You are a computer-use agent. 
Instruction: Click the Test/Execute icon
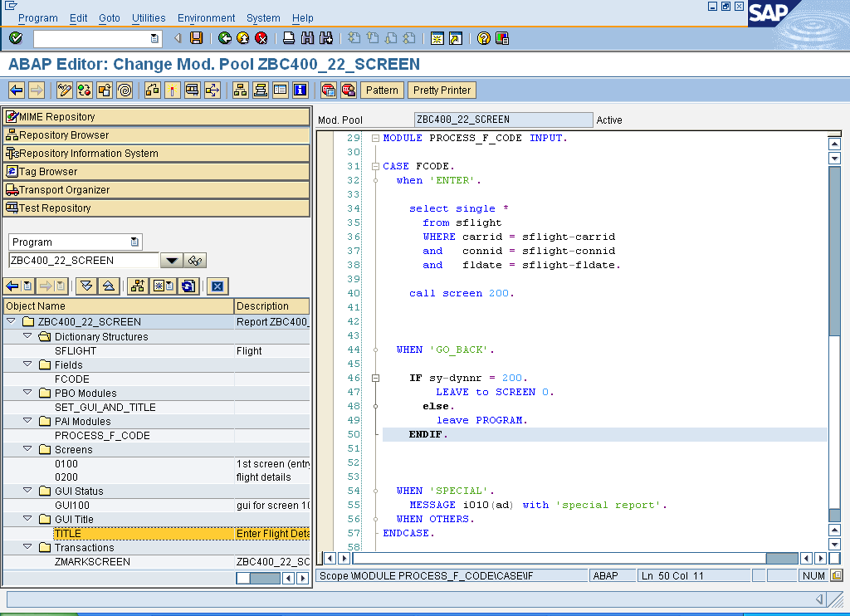point(193,90)
